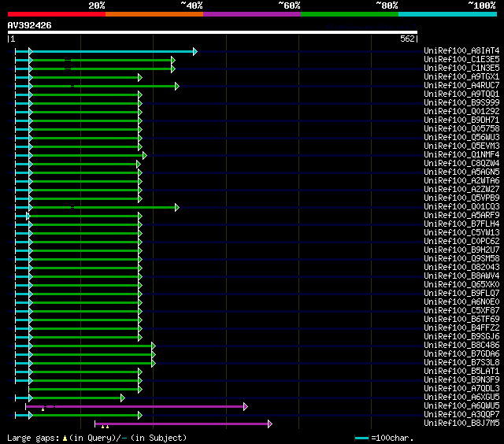Click the UniRef100_Q65XK0 label
Image resolution: width=504 pixels, height=444 pixels.
click(x=461, y=285)
